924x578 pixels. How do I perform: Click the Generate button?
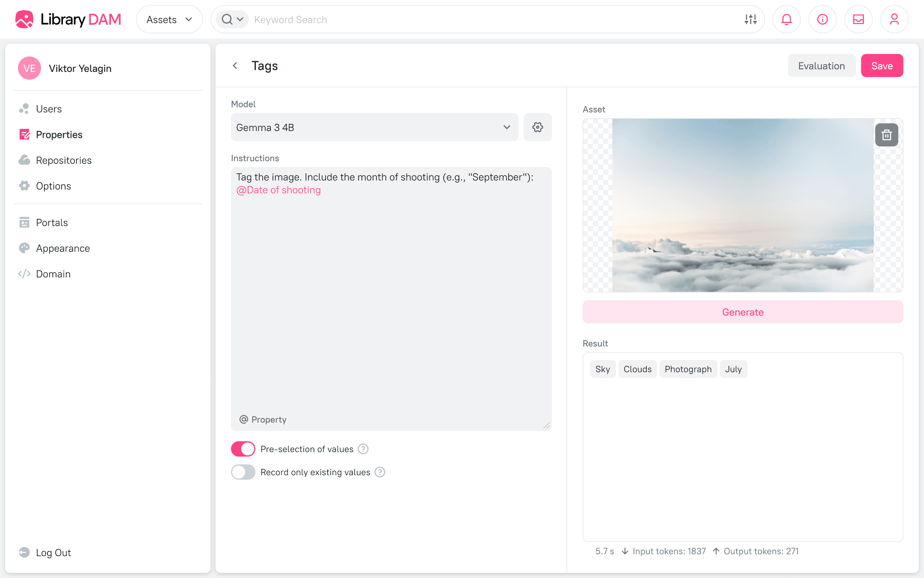click(743, 312)
